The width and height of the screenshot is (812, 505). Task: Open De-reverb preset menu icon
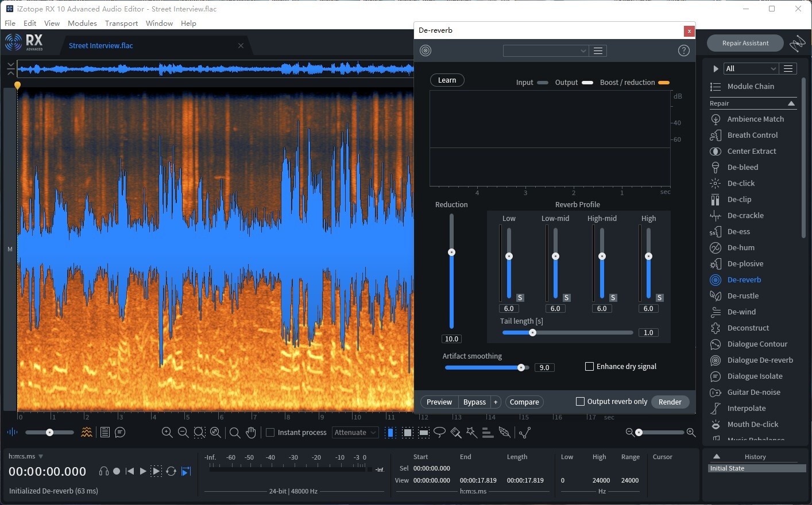click(598, 50)
